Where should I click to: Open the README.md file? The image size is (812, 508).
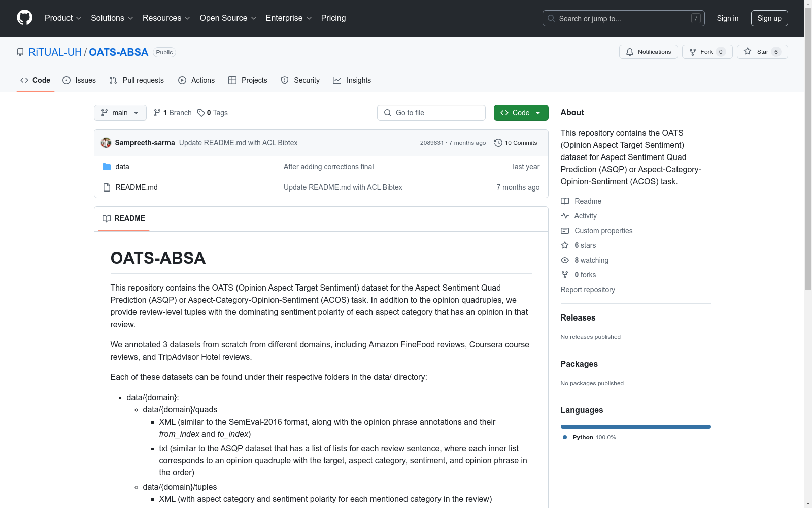click(137, 187)
